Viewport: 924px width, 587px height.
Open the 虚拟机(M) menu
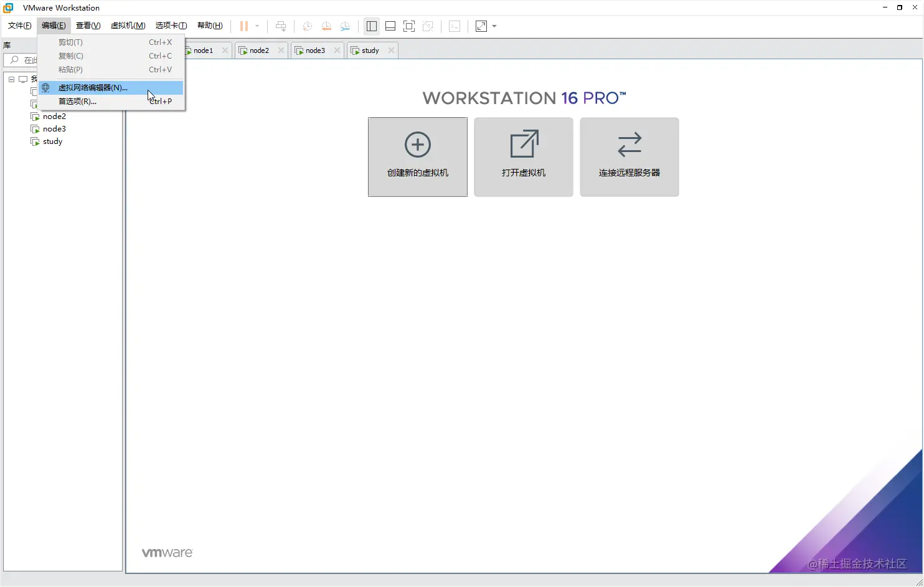point(128,26)
